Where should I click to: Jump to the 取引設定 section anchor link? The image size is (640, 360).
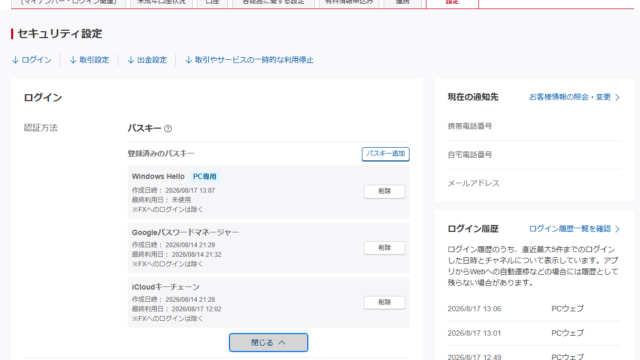pos(89,60)
